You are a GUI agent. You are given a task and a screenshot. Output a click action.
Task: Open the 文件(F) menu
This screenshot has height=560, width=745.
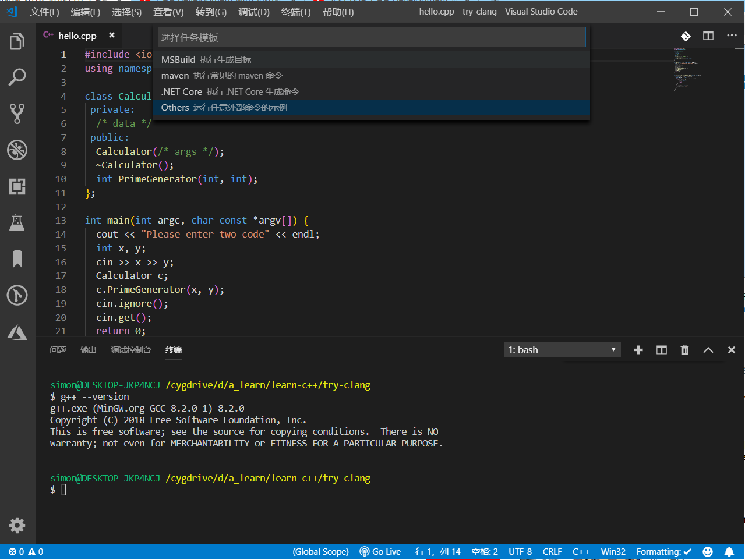click(x=45, y=12)
